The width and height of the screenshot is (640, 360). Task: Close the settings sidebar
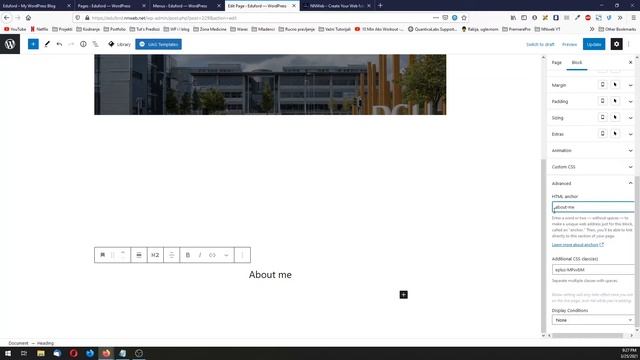630,62
